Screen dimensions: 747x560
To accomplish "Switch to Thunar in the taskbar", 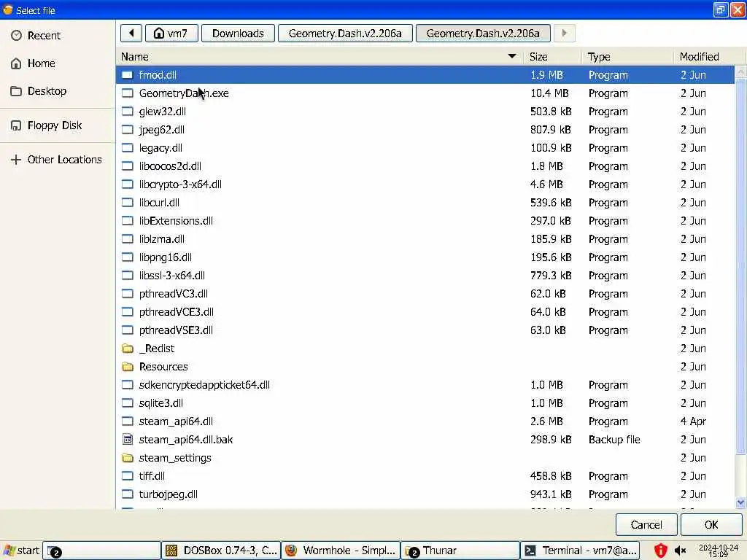I will tap(460, 551).
